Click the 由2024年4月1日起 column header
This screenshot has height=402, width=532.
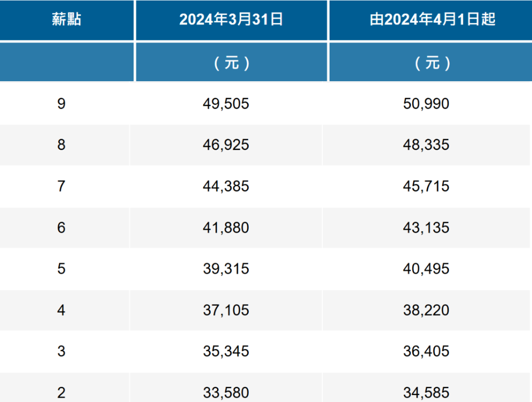pyautogui.click(x=431, y=20)
